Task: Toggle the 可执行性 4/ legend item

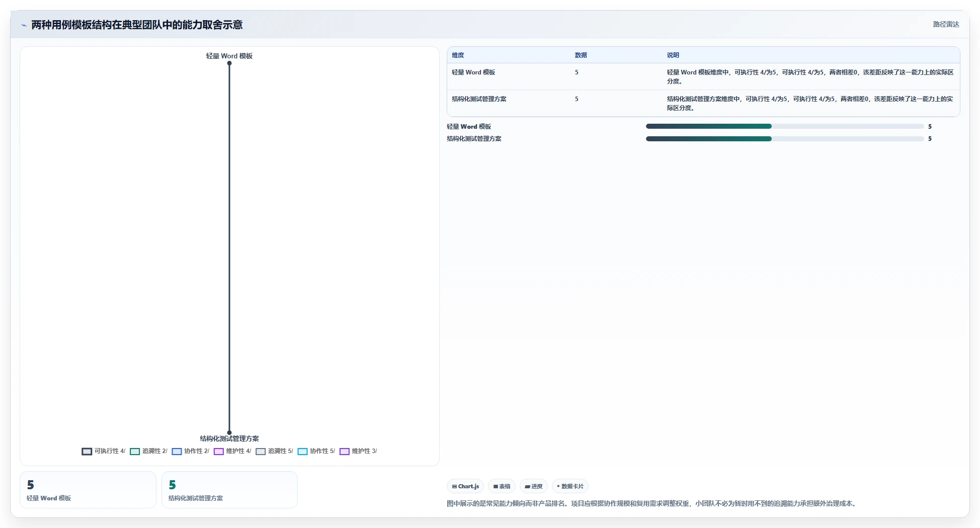Action: pyautogui.click(x=104, y=451)
